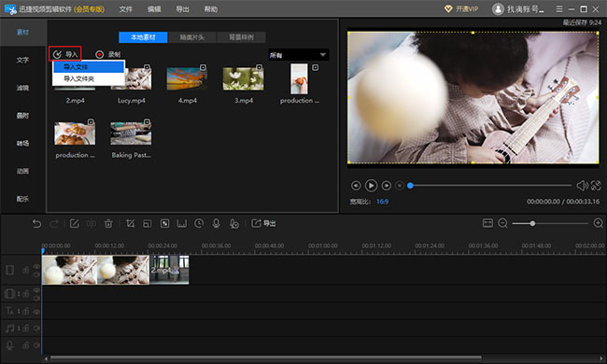The height and width of the screenshot is (364, 607).
Task: Open the clock duration tool
Action: 199,224
